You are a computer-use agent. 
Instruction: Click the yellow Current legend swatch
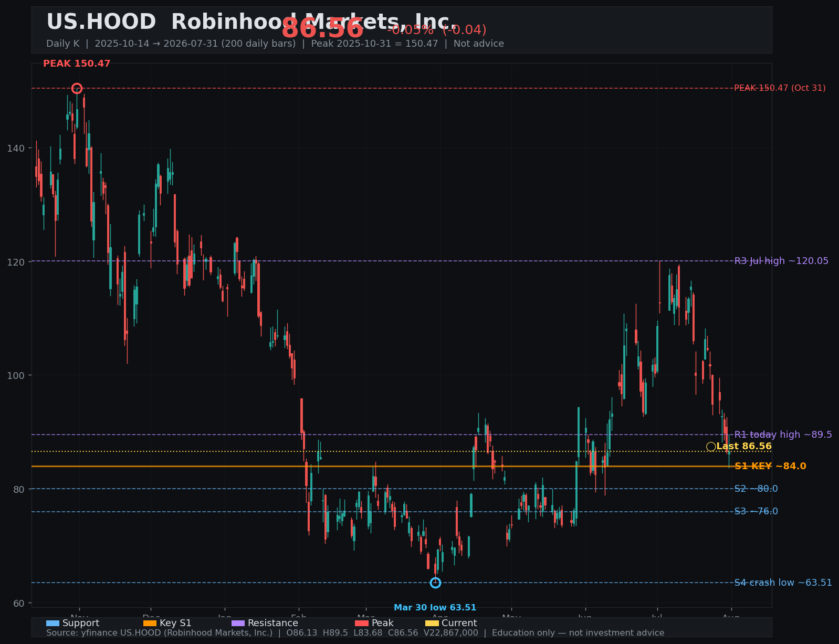pyautogui.click(x=432, y=624)
